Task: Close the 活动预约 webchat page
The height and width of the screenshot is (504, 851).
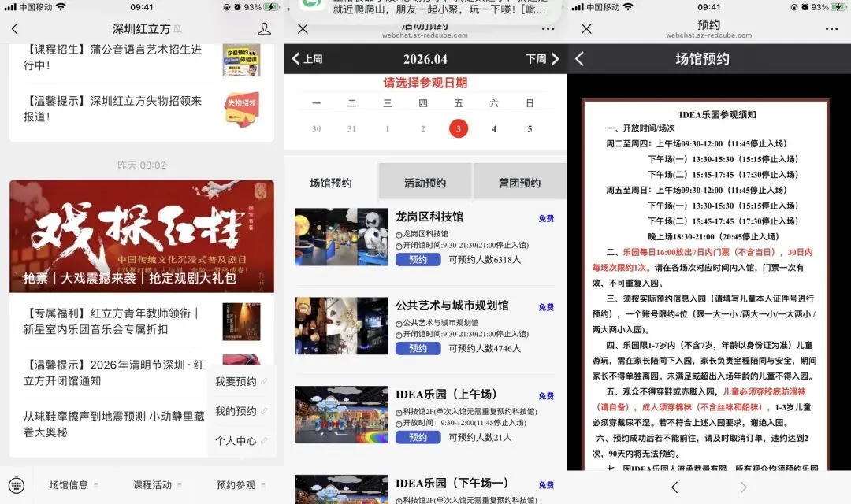Action: pos(303,29)
